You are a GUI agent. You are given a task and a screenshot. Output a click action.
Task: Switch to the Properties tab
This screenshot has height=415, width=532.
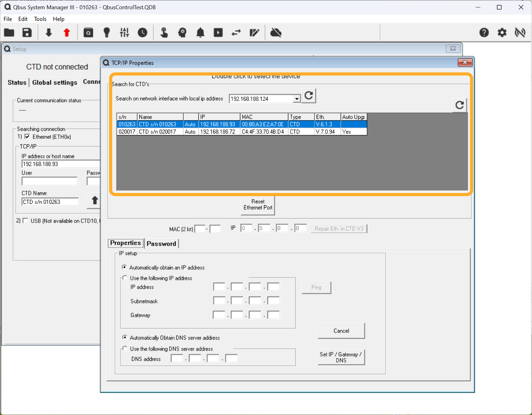click(x=126, y=243)
